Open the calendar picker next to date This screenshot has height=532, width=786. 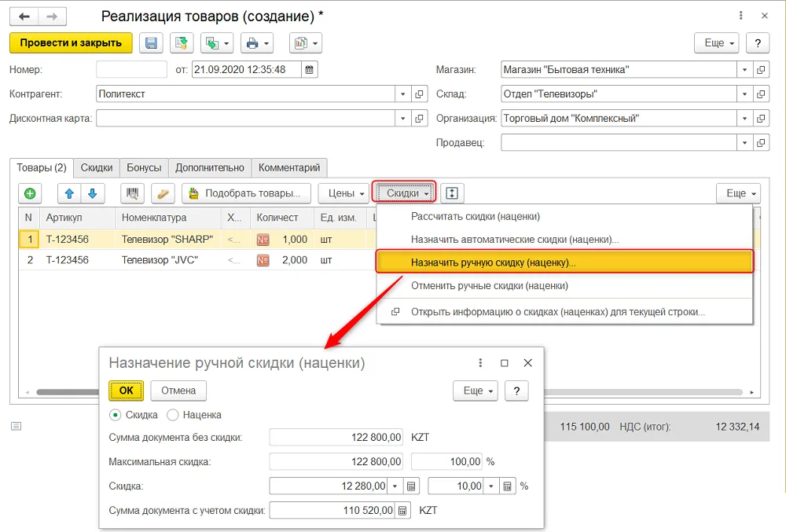309,70
